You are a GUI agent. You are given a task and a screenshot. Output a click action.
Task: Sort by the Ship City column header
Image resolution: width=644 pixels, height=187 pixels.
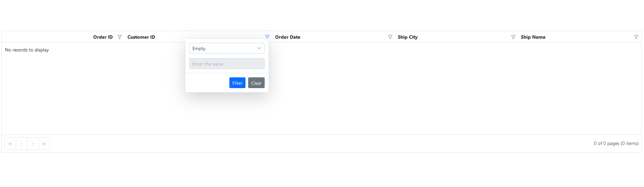click(x=408, y=37)
